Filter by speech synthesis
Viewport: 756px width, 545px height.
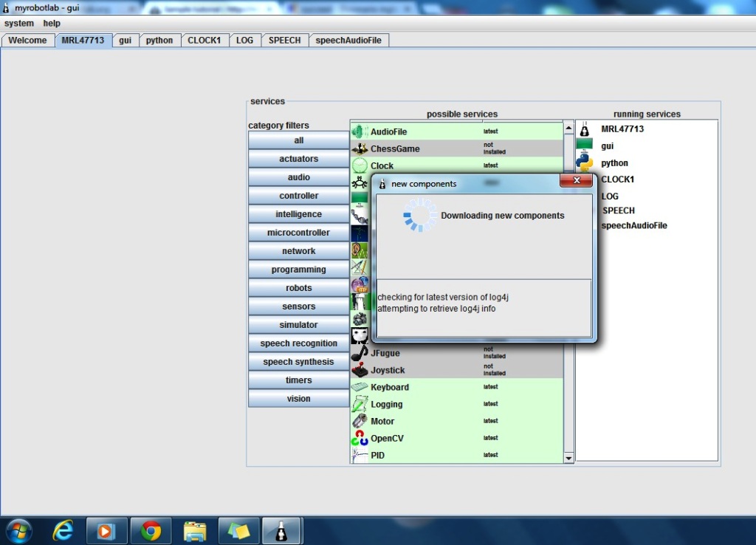click(x=298, y=362)
